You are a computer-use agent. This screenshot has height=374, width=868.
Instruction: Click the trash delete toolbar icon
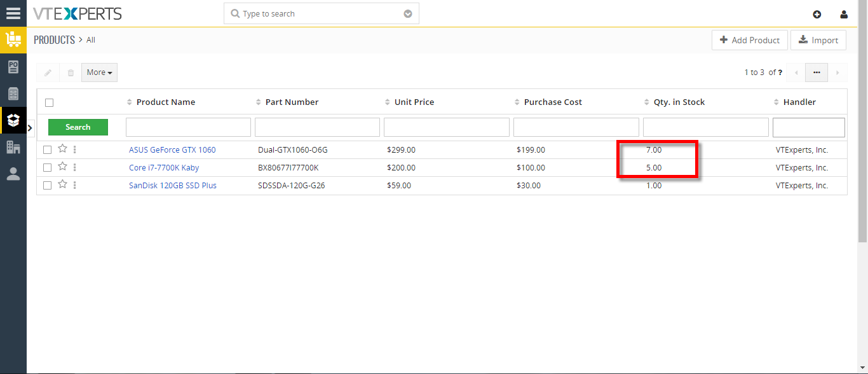71,73
